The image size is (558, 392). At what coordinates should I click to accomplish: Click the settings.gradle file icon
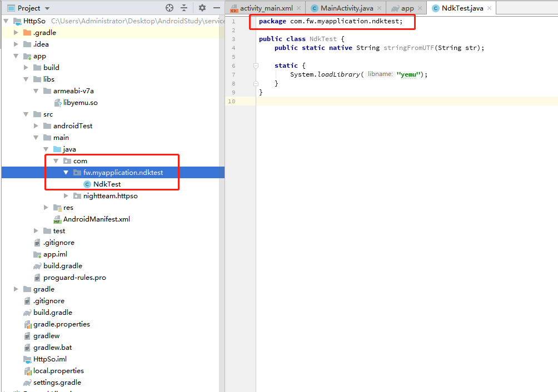[x=27, y=383]
